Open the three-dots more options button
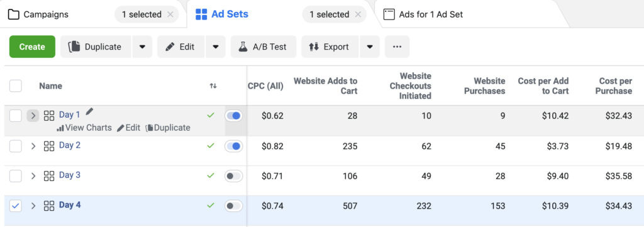This screenshot has height=227, width=644. point(397,47)
